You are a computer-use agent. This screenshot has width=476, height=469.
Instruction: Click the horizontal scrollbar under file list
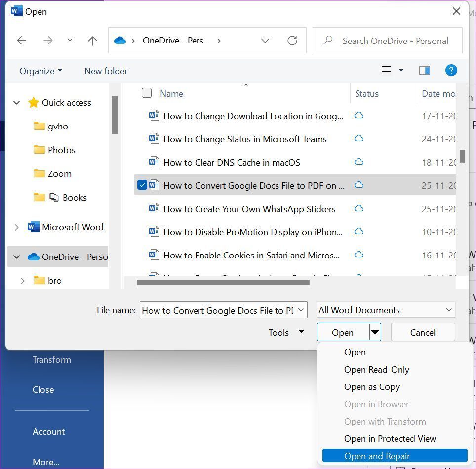223,283
